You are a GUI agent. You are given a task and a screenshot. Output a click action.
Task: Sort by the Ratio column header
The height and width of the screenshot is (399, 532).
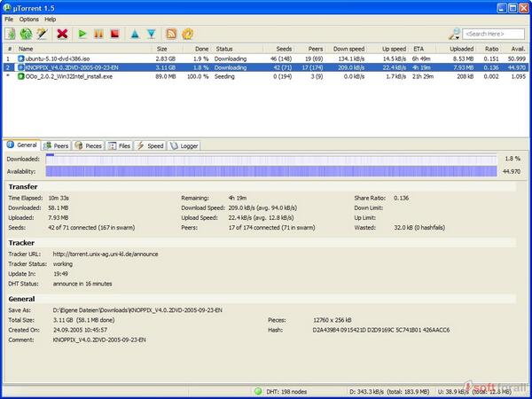click(x=489, y=49)
